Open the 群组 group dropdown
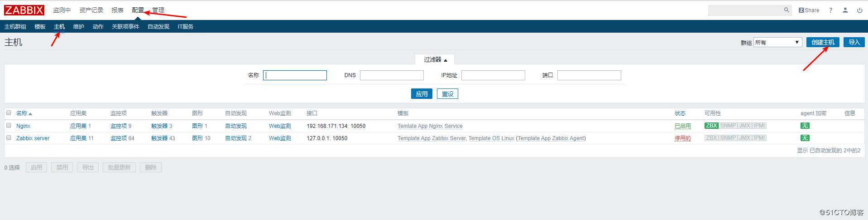Viewport: 868px width, 220px height. click(777, 42)
